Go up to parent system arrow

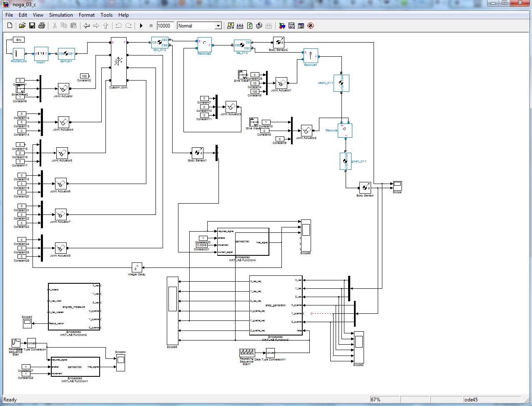106,26
